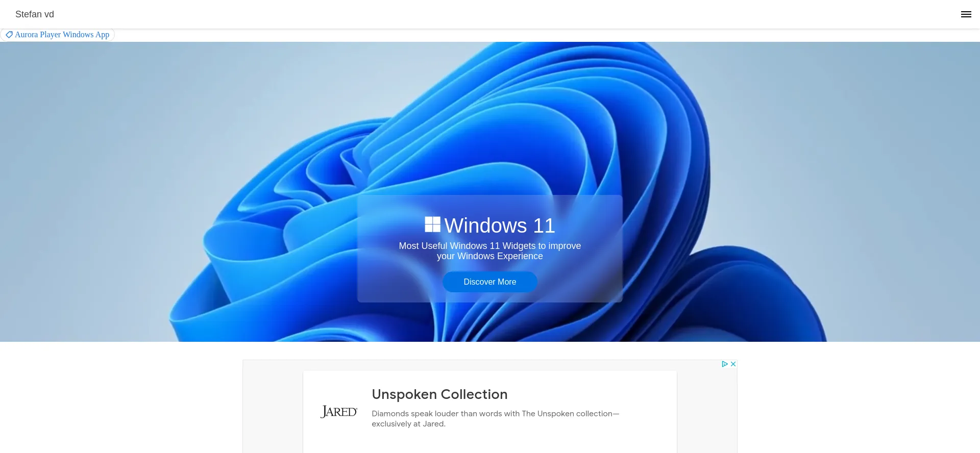Click the Windows logo icon in banner
The image size is (980, 453).
[432, 224]
